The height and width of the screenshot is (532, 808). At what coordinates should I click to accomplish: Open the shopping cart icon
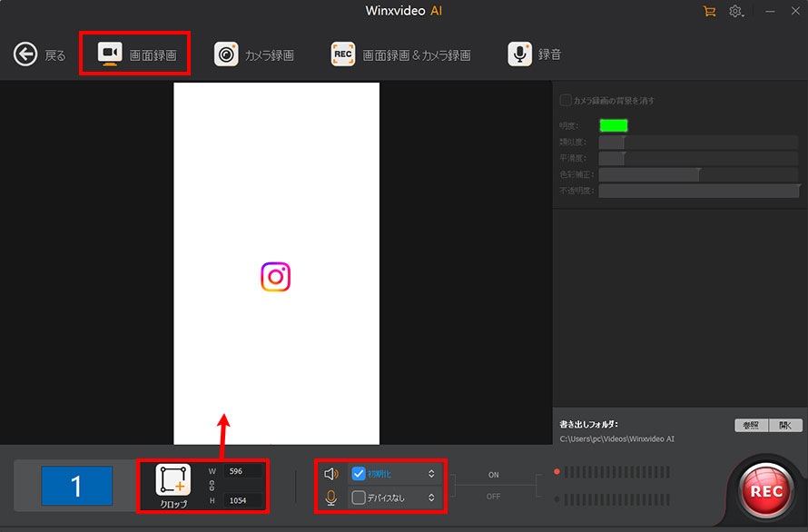pyautogui.click(x=709, y=11)
